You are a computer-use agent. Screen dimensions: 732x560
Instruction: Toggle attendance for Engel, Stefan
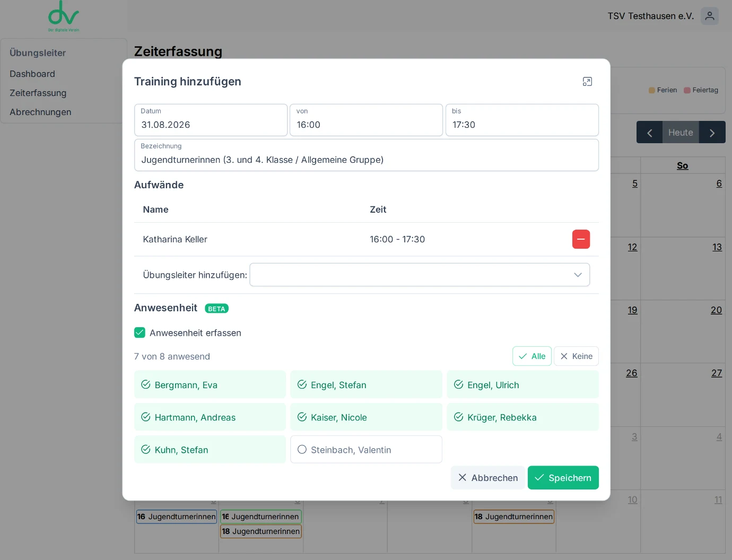coord(366,385)
